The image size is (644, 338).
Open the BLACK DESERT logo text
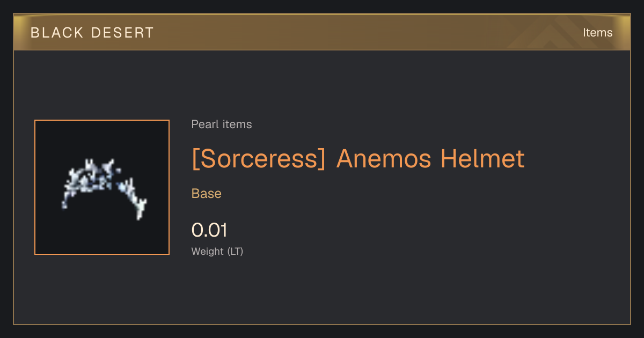click(x=92, y=33)
